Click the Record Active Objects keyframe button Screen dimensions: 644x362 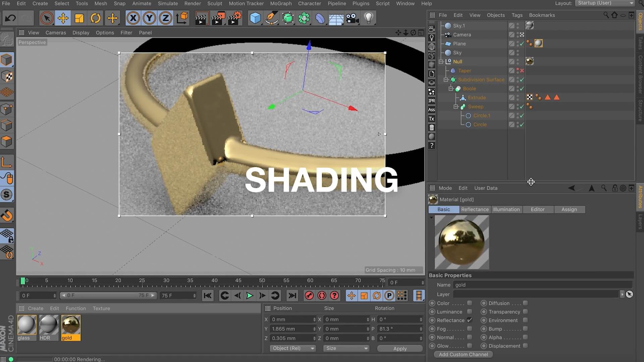tap(309, 296)
